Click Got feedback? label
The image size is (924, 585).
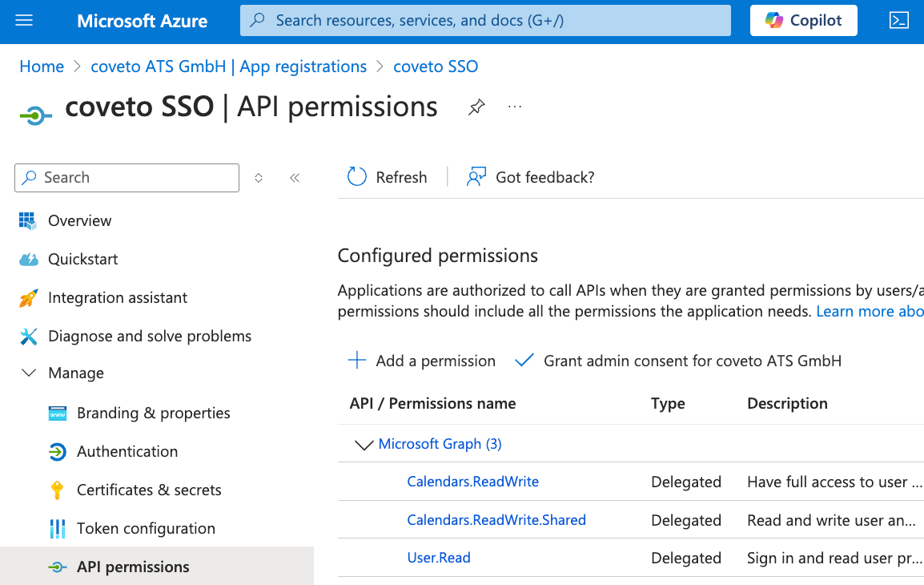pyautogui.click(x=545, y=178)
